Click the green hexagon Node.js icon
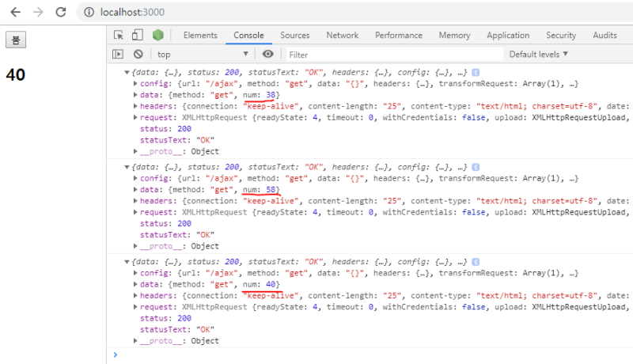This screenshot has height=364, width=633. [158, 36]
